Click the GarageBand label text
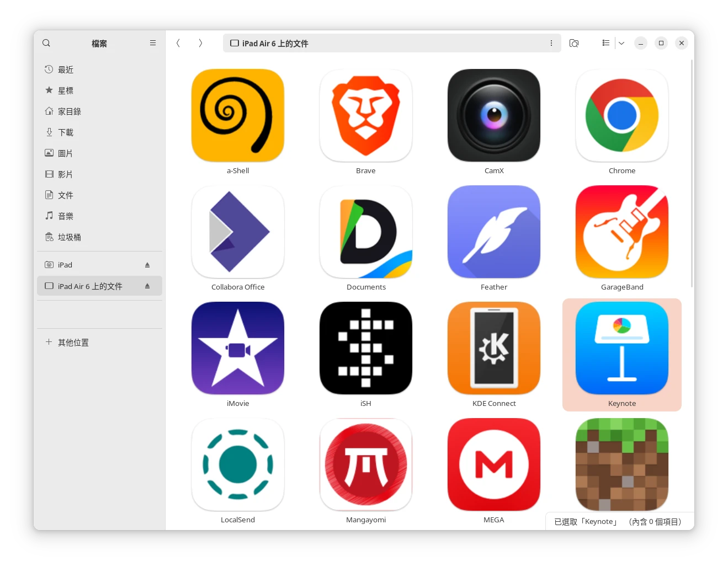Viewport: 728px width, 567px height. 622,287
